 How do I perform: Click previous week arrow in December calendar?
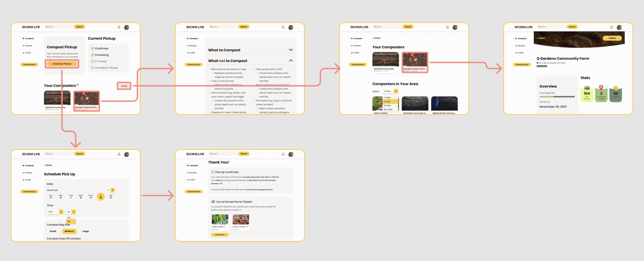108,190
